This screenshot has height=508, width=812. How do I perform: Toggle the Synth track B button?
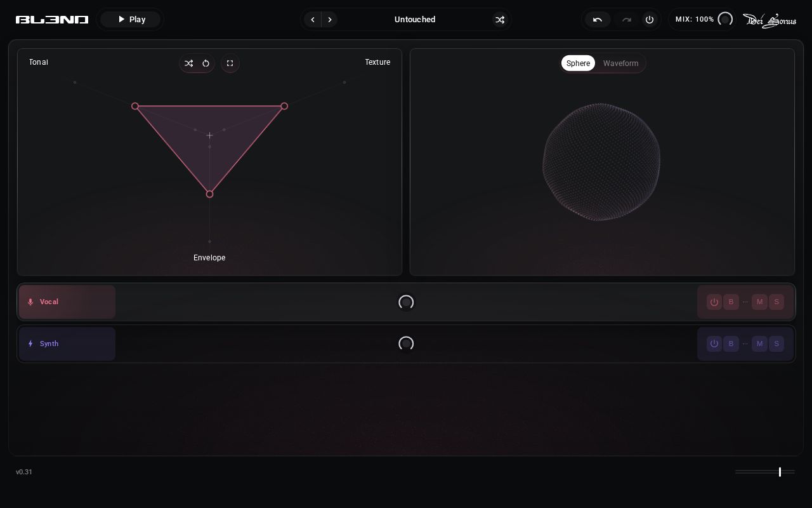tap(731, 344)
